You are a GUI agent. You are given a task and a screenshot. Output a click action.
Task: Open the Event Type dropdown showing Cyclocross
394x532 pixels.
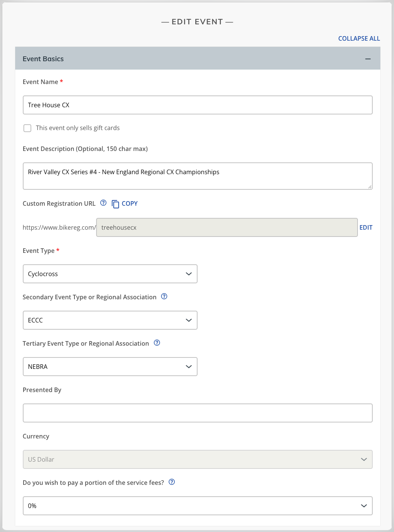pyautogui.click(x=110, y=274)
